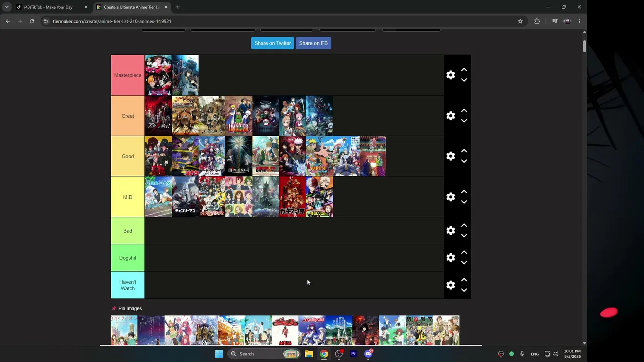This screenshot has width=644, height=362.
Task: Move Good tier up with arrow
Action: 464,151
